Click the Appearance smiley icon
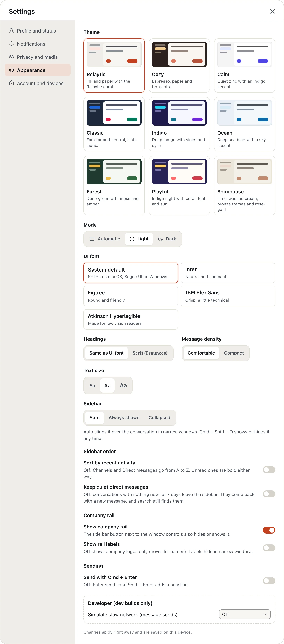284x644 pixels. (x=11, y=70)
